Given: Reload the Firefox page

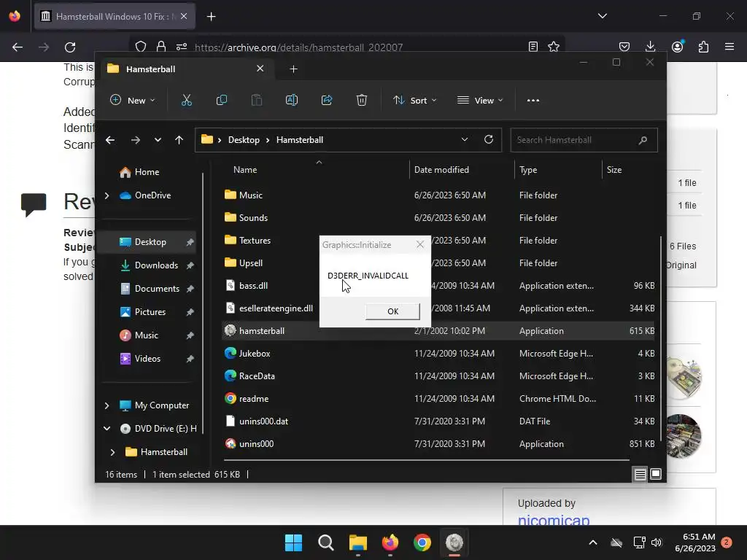Looking at the screenshot, I should [x=70, y=47].
